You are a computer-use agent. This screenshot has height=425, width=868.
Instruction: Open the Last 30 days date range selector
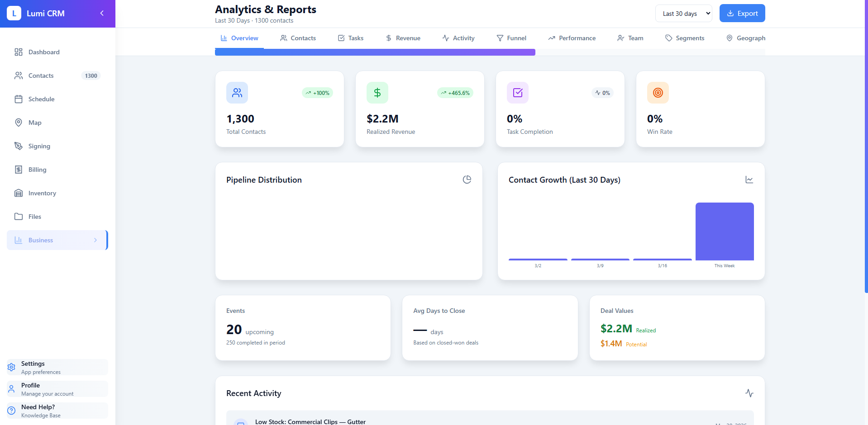pyautogui.click(x=683, y=13)
